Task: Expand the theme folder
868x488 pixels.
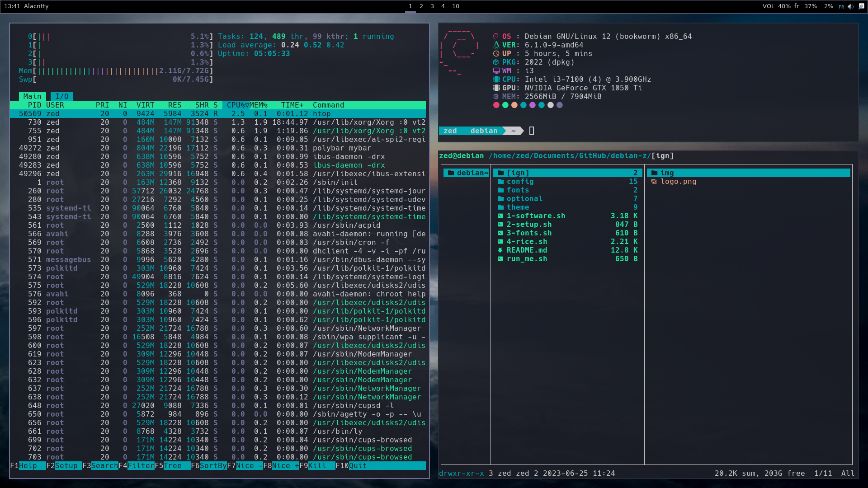Action: (x=518, y=207)
